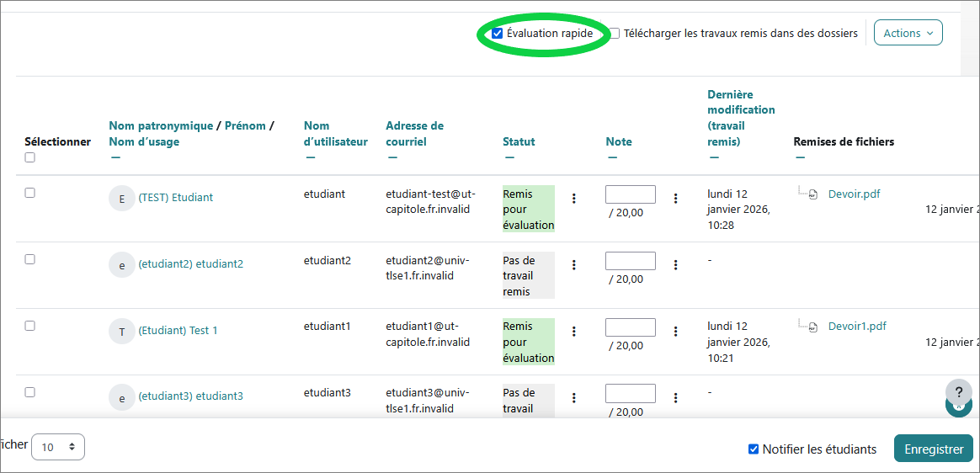Uncheck the Évaluation rapide checkbox
This screenshot has height=473, width=980.
coord(498,34)
